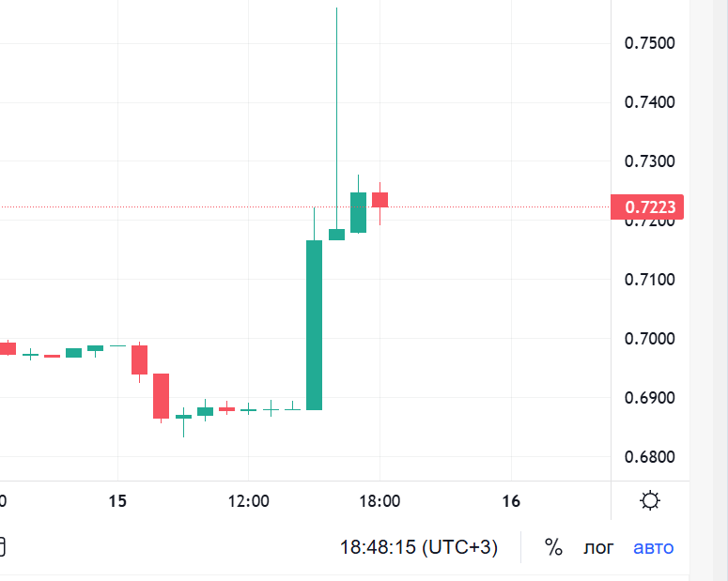Open chart settings via the gear icon
This screenshot has height=581, width=728.
pos(649,500)
